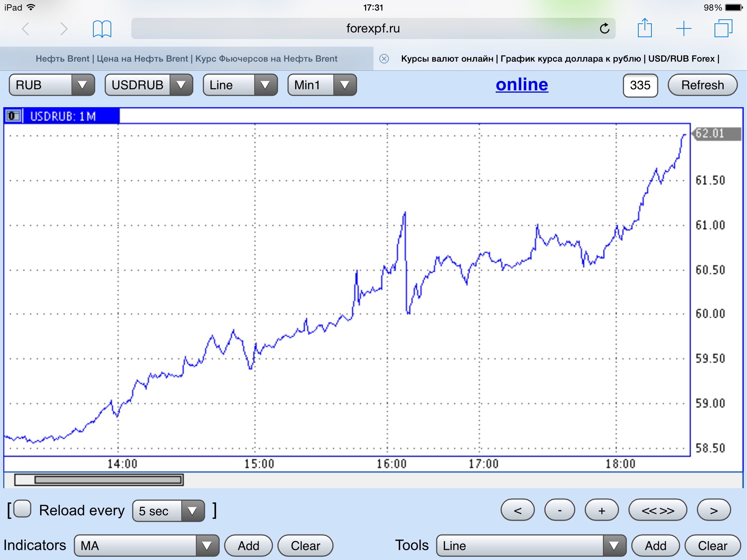Open the bookmarks book icon
The height and width of the screenshot is (560, 747).
coord(102,29)
